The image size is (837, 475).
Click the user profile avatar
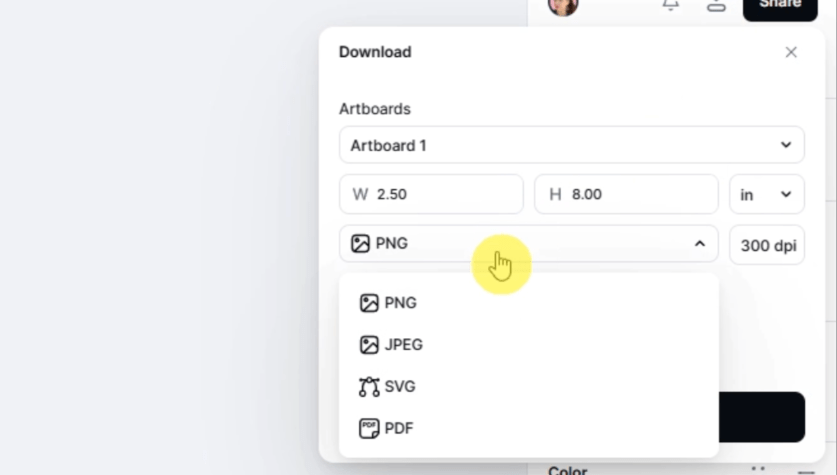coord(564,4)
